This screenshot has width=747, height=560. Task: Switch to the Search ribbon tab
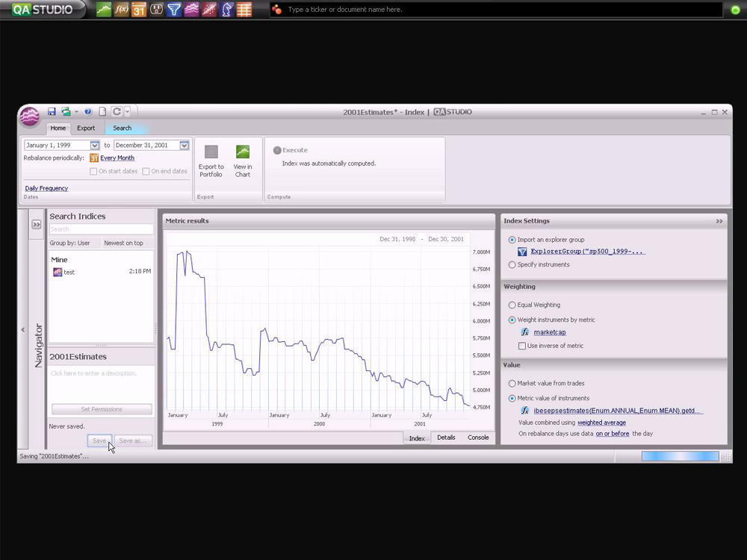point(123,128)
